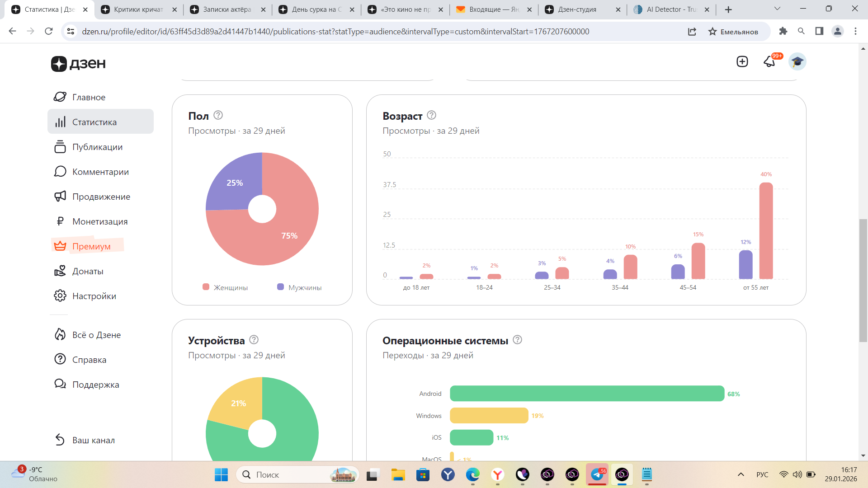Click the help icon next to Возраст
The image size is (868, 488).
431,115
